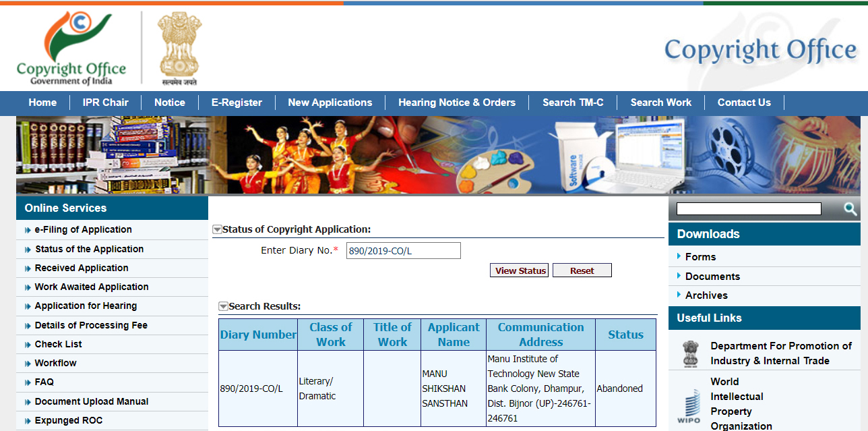Go to the Notice menu

coord(170,103)
